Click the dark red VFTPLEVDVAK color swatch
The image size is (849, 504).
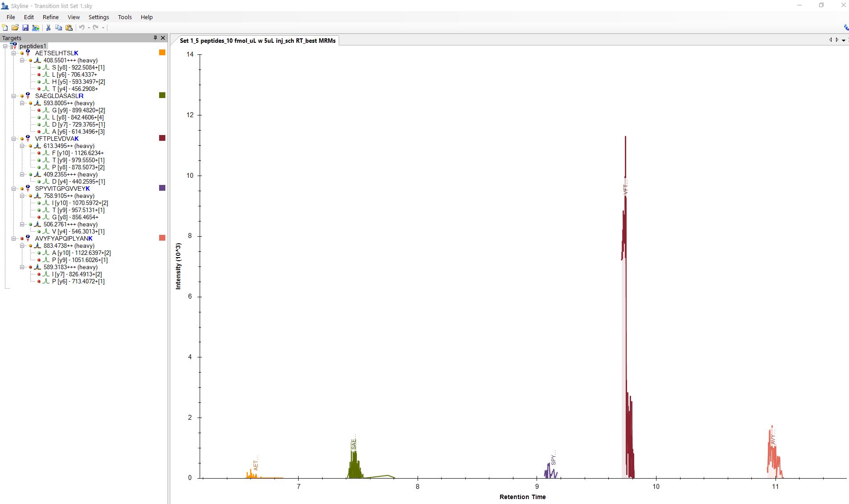(162, 138)
